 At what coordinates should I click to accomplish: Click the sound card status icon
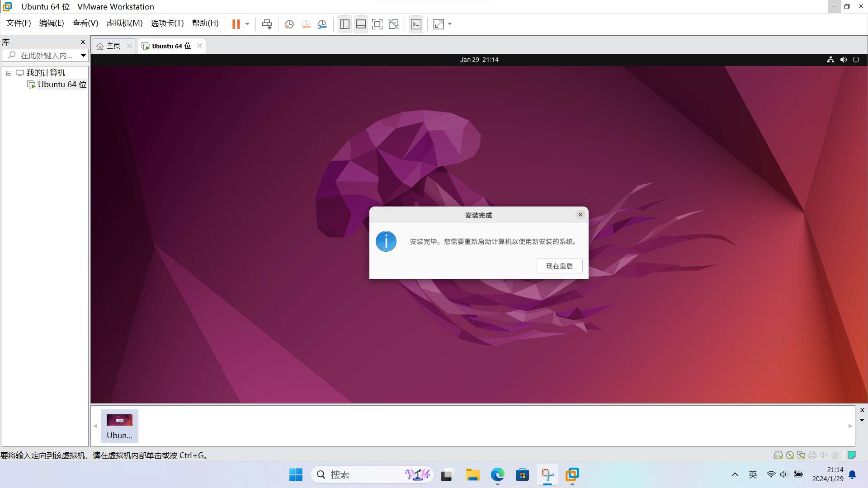point(824,455)
